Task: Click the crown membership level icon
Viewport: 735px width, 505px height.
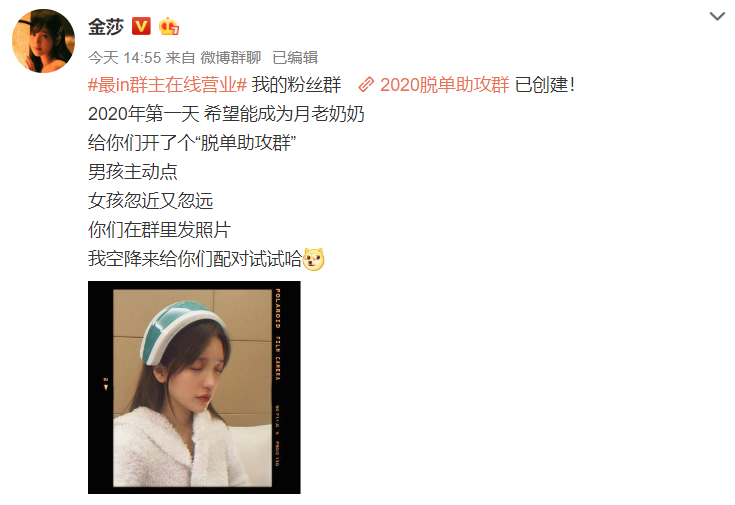Action: (x=169, y=26)
